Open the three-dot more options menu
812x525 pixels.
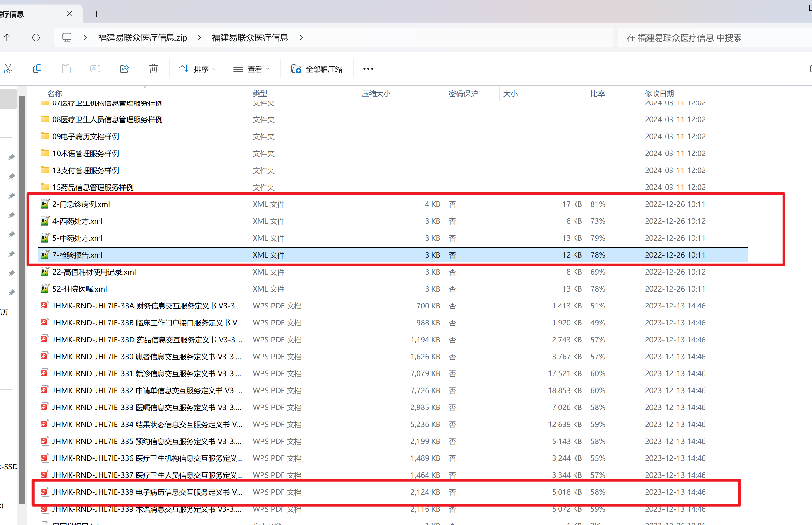point(368,69)
